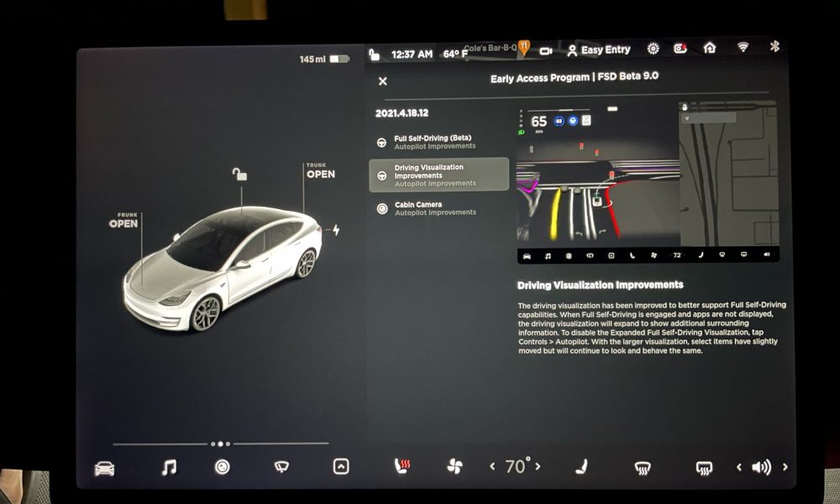The height and width of the screenshot is (504, 840).
Task: Decrease volume with left chevron
Action: click(x=739, y=467)
